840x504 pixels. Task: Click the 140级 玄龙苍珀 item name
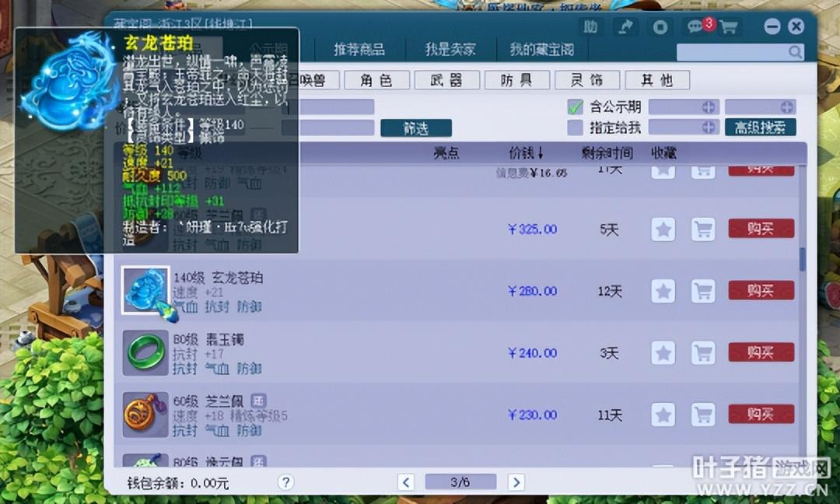tap(218, 278)
